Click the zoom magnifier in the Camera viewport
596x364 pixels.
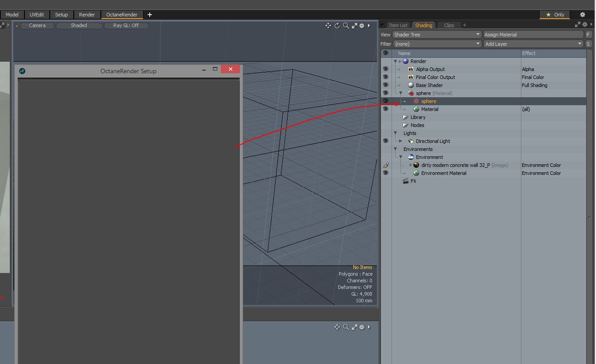tap(346, 26)
